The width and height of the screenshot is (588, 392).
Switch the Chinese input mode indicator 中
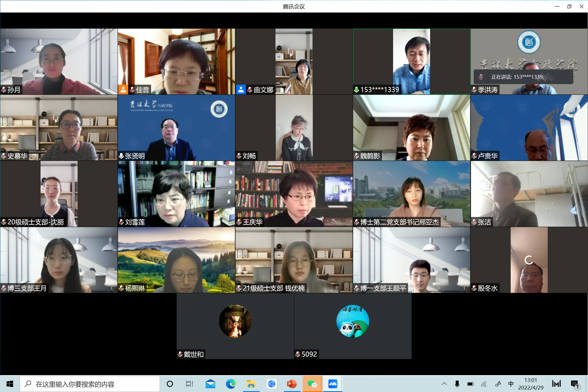click(x=511, y=384)
